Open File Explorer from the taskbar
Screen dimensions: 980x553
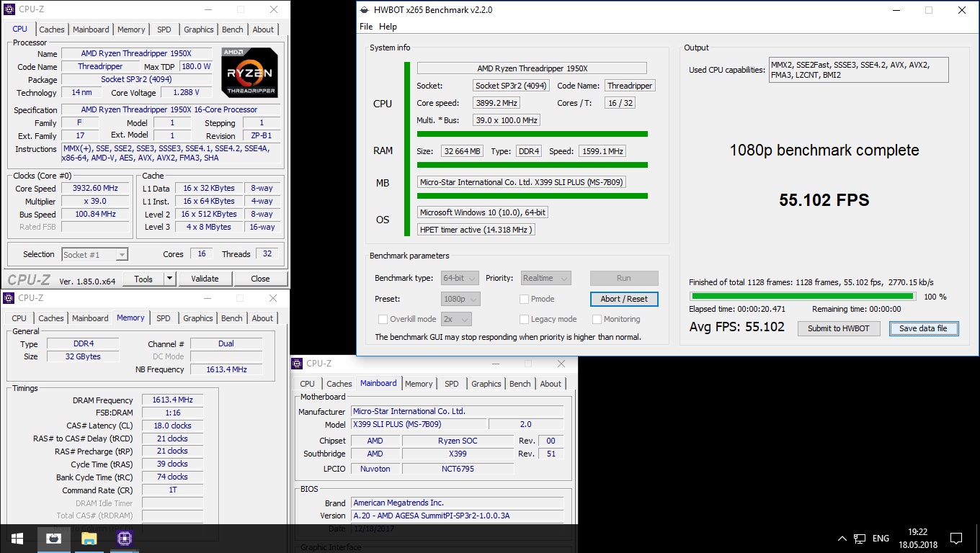tap(89, 538)
